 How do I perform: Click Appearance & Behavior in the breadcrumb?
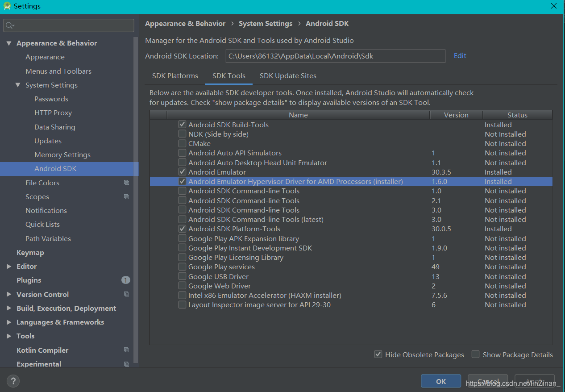click(185, 24)
